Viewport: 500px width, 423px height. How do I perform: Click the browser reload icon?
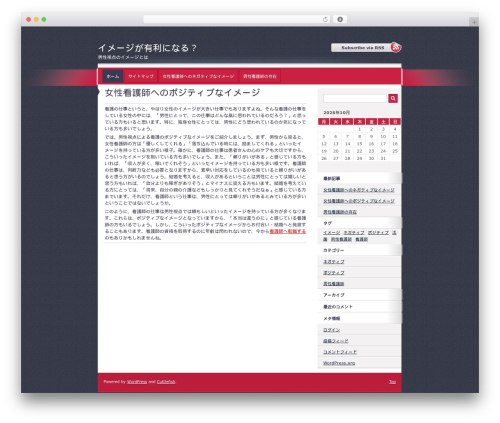click(x=325, y=19)
